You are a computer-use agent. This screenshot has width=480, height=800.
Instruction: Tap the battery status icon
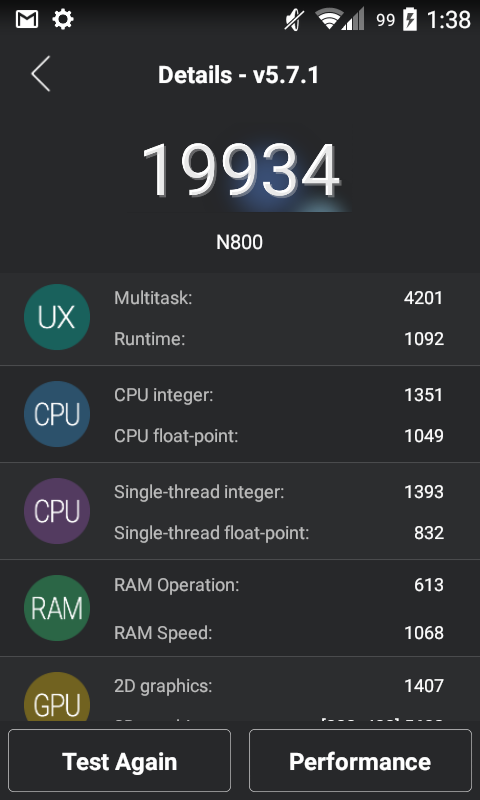point(410,20)
